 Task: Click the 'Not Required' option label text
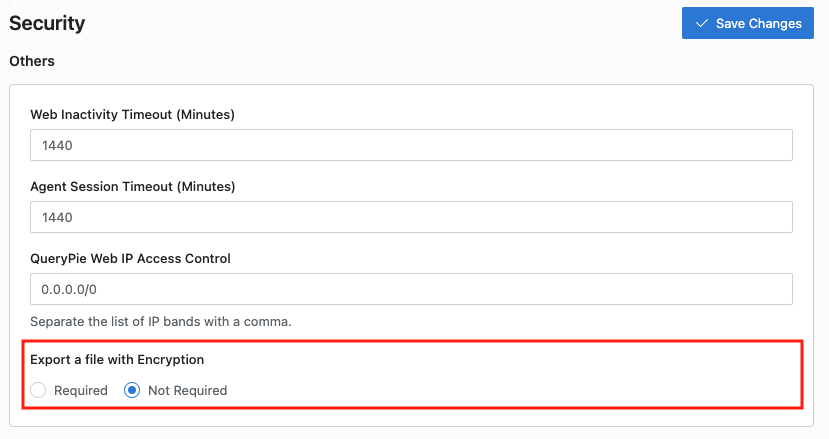click(188, 390)
